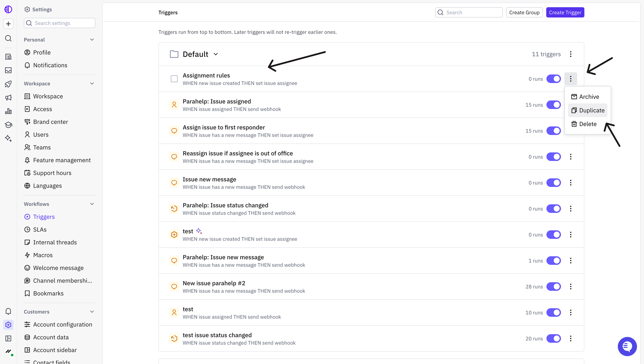Click the plus icon in left rail
This screenshot has height=364, width=644.
coord(8,24)
